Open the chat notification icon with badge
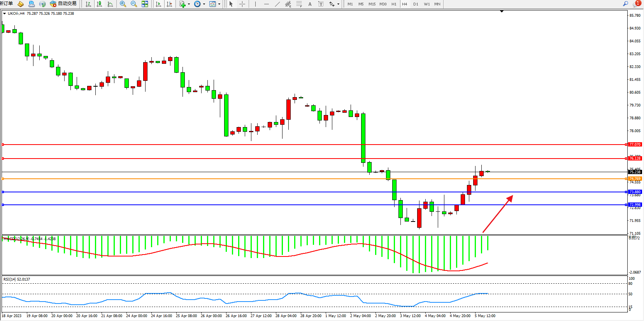The height and width of the screenshot is (321, 644). click(637, 4)
